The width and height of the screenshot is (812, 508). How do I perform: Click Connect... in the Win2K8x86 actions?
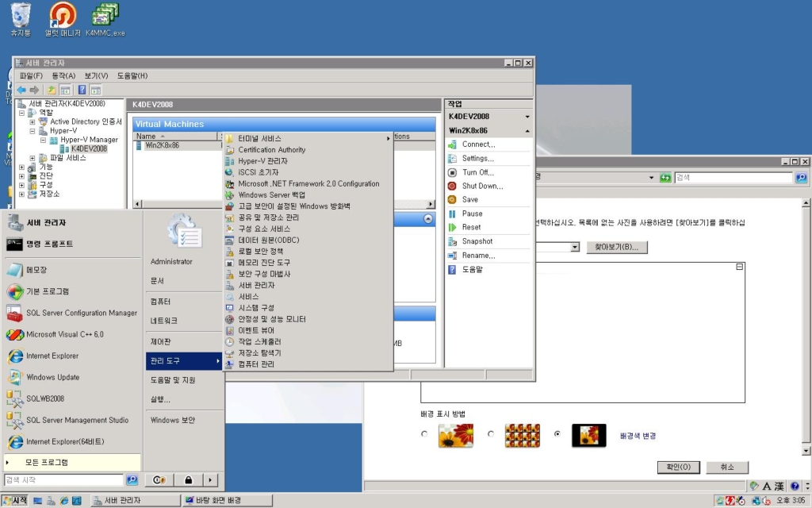478,144
